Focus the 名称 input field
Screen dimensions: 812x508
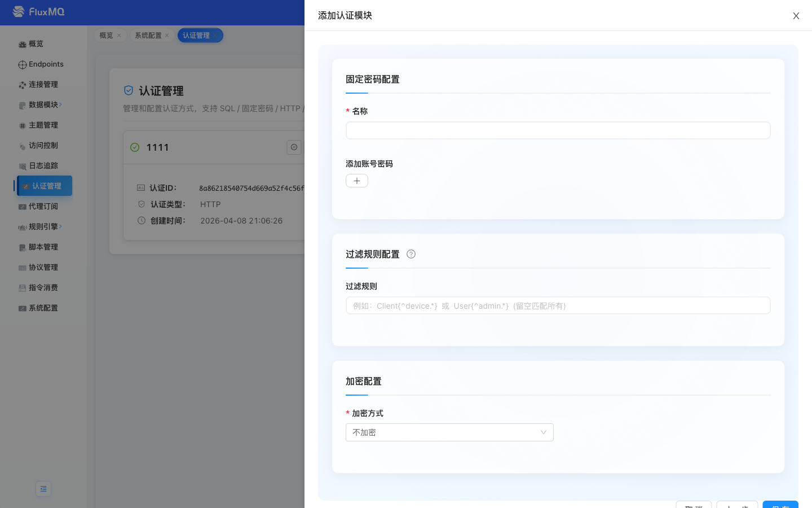(558, 130)
